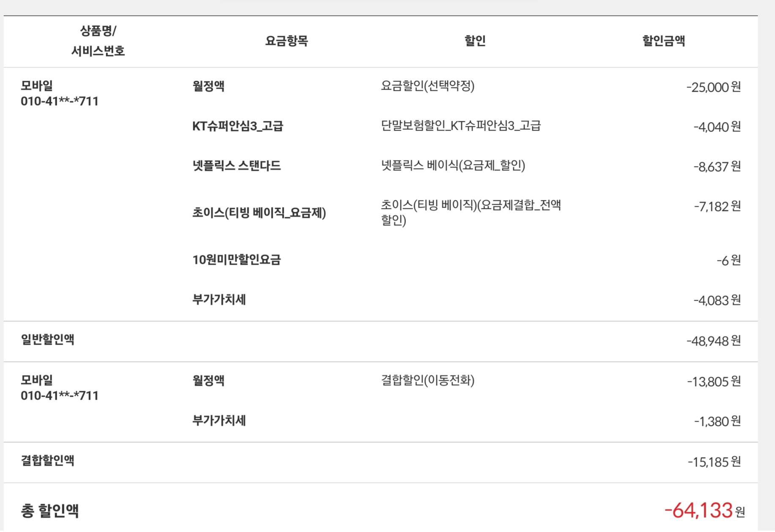
Task: Click the 총 할인액 total label
Action: point(50,511)
